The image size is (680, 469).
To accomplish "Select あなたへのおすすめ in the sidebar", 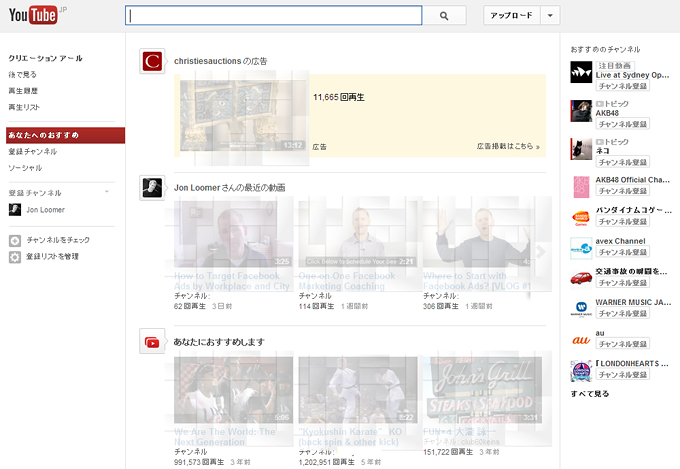I will (65, 135).
